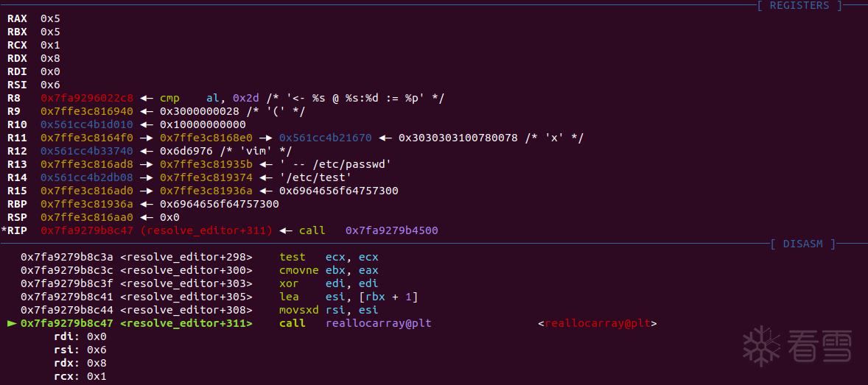Click disassembly address 0x7fa9279b8c44
Screen dimensions: 868x385
click(x=68, y=311)
